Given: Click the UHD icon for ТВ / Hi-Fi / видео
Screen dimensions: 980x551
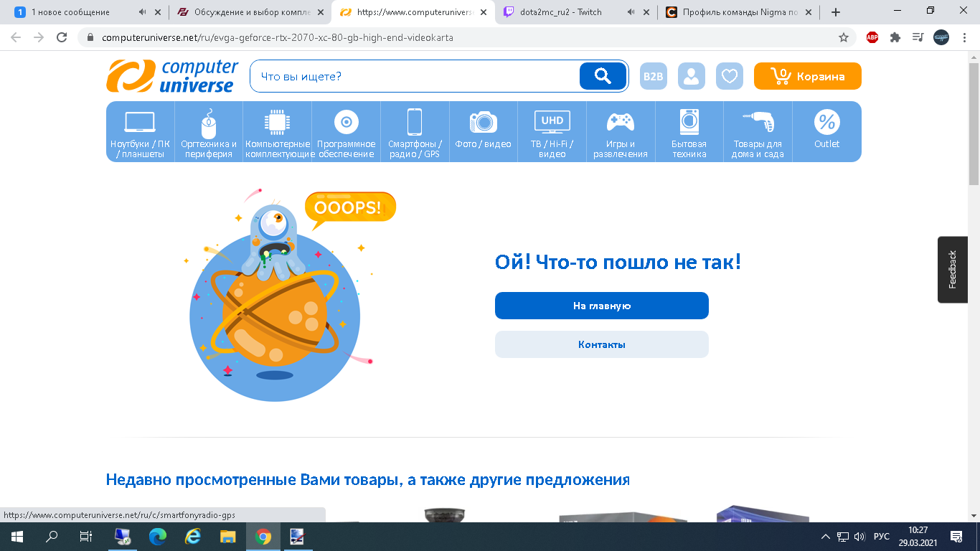Looking at the screenshot, I should point(552,121).
